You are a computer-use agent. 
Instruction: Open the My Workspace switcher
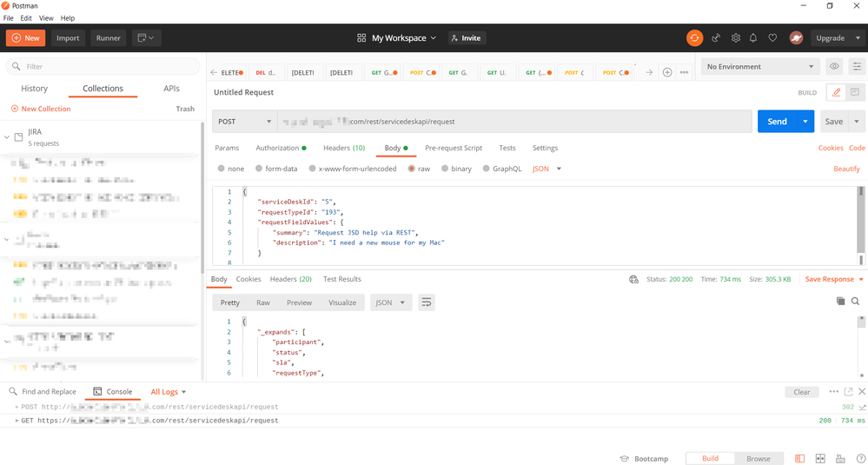[397, 37]
